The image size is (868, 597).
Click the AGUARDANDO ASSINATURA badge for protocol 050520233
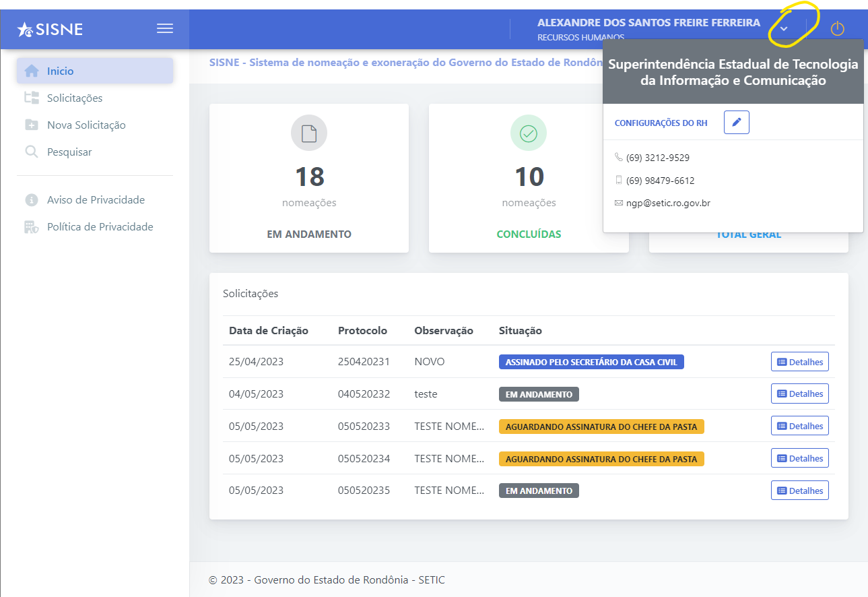[x=601, y=427]
